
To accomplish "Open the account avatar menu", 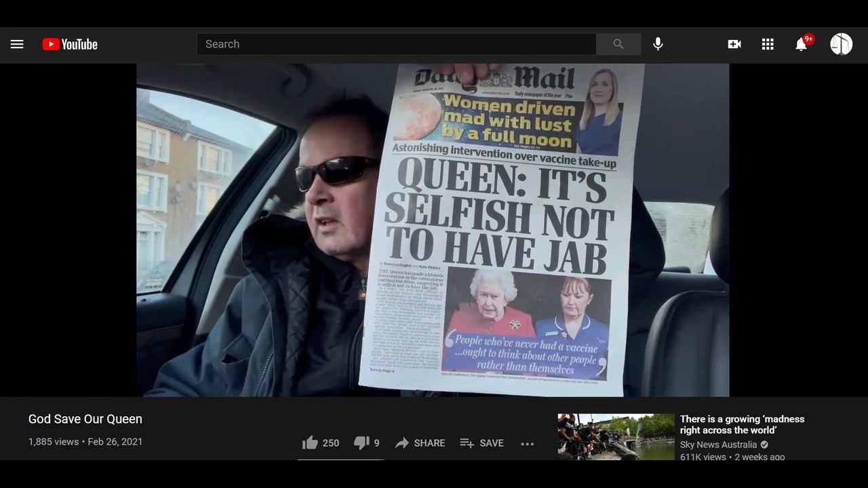I will coord(841,44).
